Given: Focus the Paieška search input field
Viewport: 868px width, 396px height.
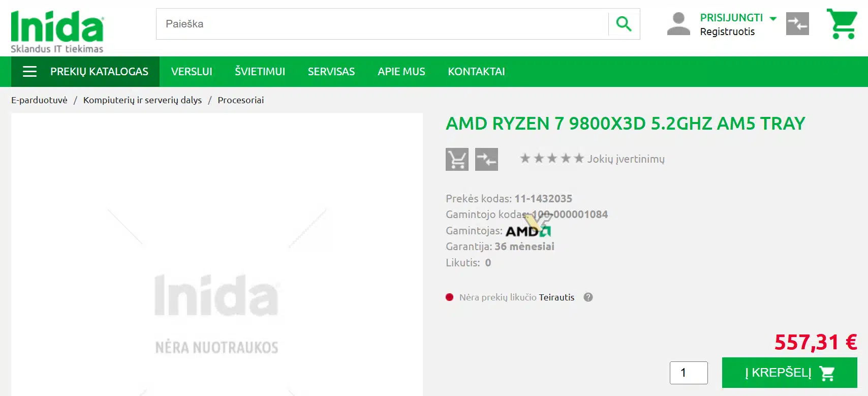Looking at the screenshot, I should pos(382,24).
